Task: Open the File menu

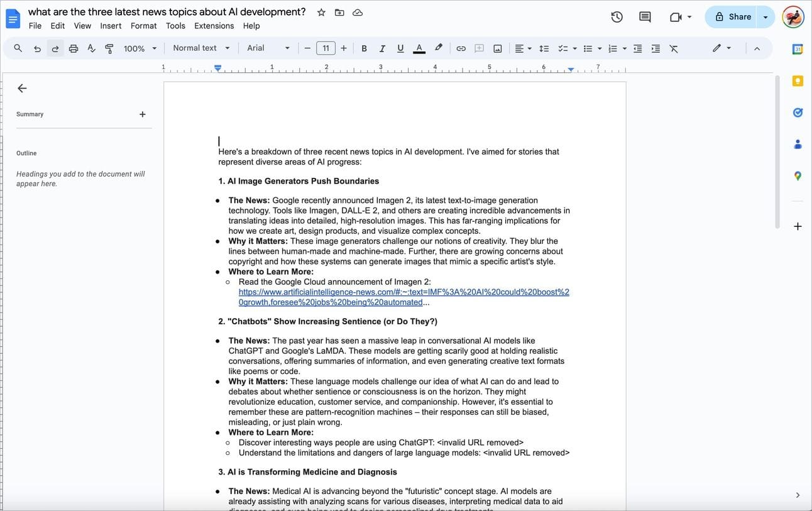Action: [35, 26]
